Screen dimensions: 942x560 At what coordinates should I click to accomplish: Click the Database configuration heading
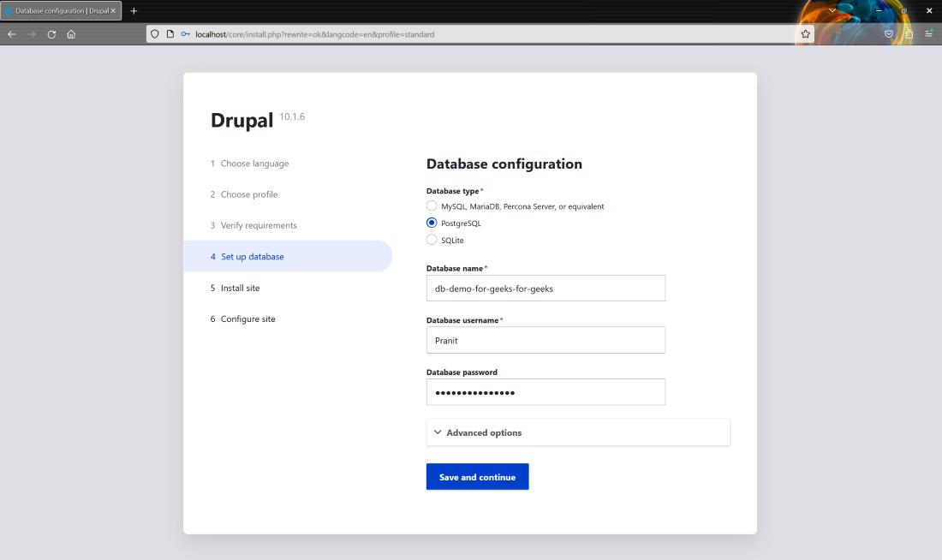click(504, 164)
